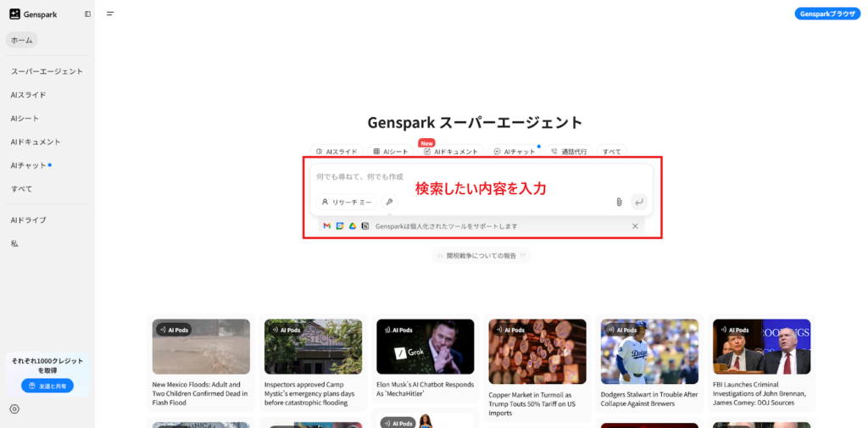
Task: Open the settings gear at bottom left
Action: tap(14, 409)
